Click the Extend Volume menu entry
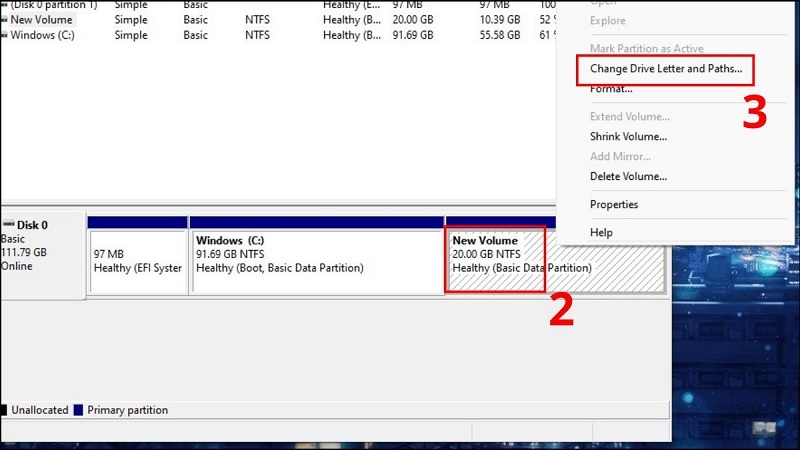This screenshot has height=450, width=800. pos(630,117)
